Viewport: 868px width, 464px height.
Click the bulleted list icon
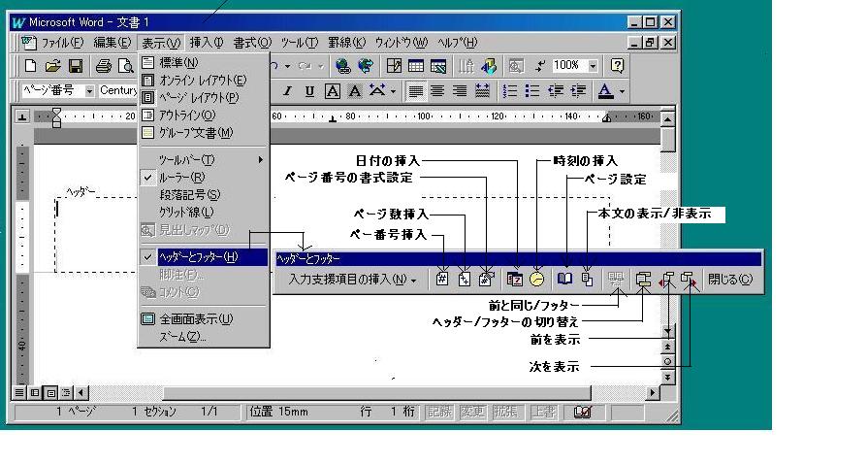pyautogui.click(x=532, y=91)
